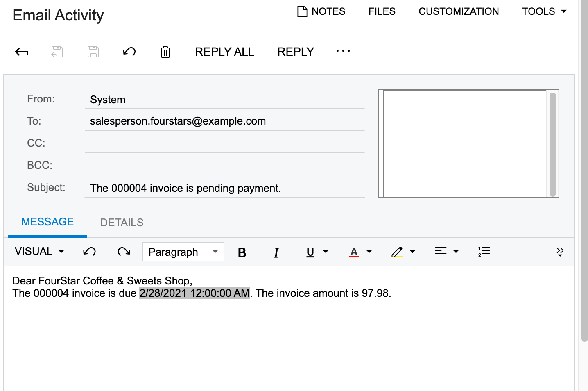588x391 pixels.
Task: Click the save disk icon
Action: tap(93, 52)
